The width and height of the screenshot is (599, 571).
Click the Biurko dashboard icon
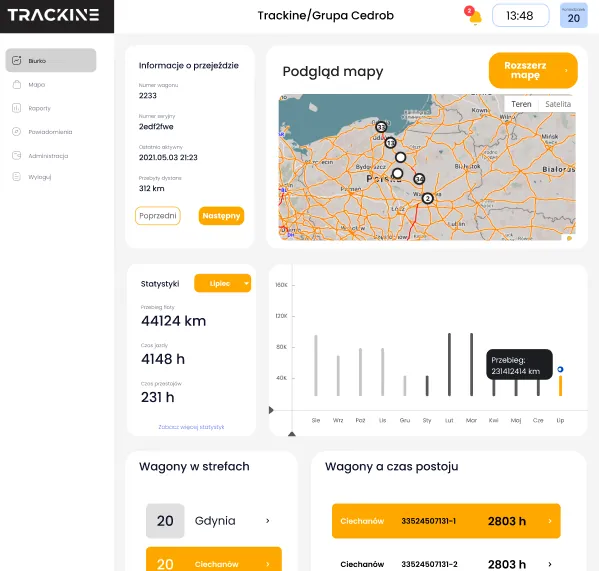point(16,60)
